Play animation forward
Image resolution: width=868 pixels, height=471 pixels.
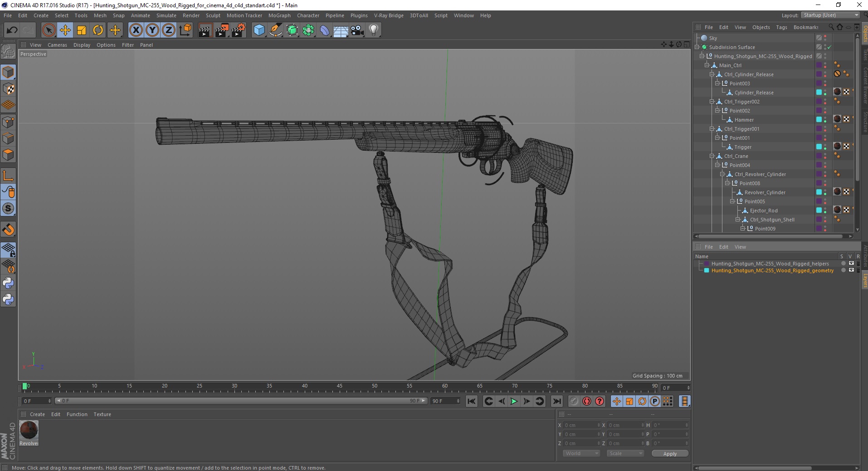pos(514,401)
